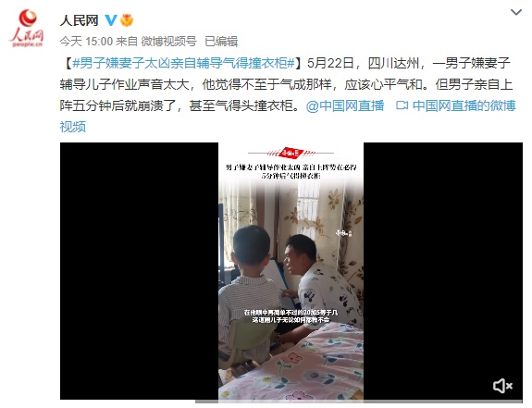Click the video progress bar at the bottom
Viewport: 532px width, 408px height.
pos(359,402)
